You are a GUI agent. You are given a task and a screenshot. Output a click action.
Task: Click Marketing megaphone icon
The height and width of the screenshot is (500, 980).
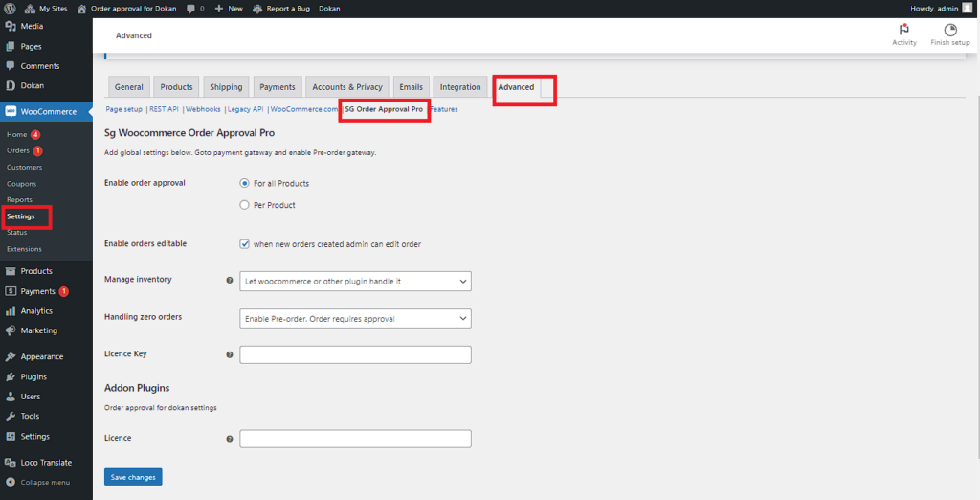(11, 330)
